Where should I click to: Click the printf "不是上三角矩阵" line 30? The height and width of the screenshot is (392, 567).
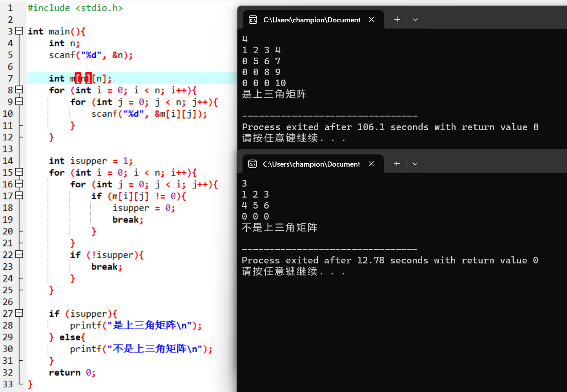tap(141, 349)
